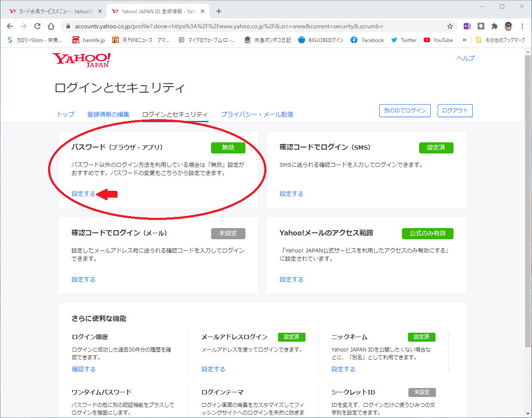Viewport: 532px width, 418px height.
Task: Select ログインとセキュリティ tab
Action: [x=175, y=114]
